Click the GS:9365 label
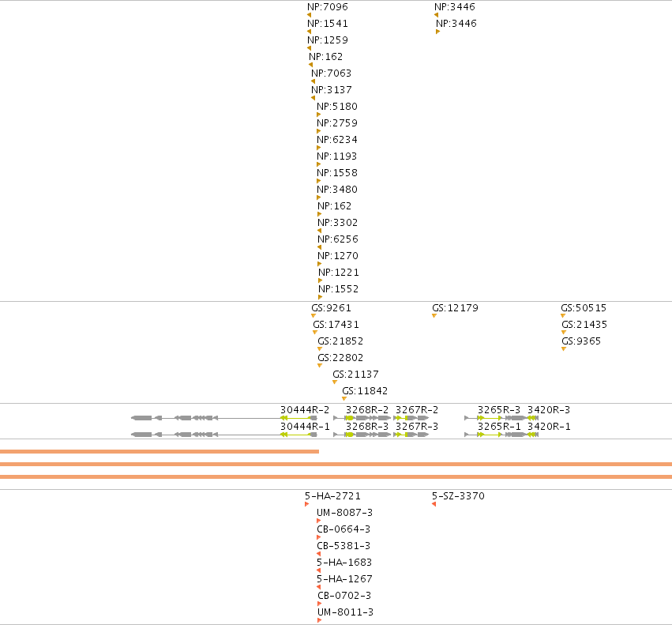Viewport: 672px width, 625px height. 581,341
